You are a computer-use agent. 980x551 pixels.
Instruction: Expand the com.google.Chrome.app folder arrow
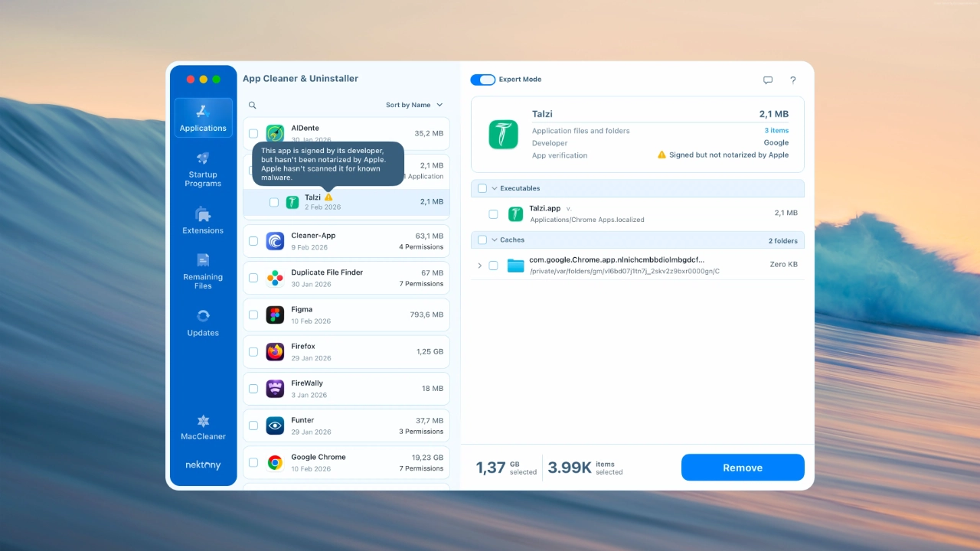point(480,266)
